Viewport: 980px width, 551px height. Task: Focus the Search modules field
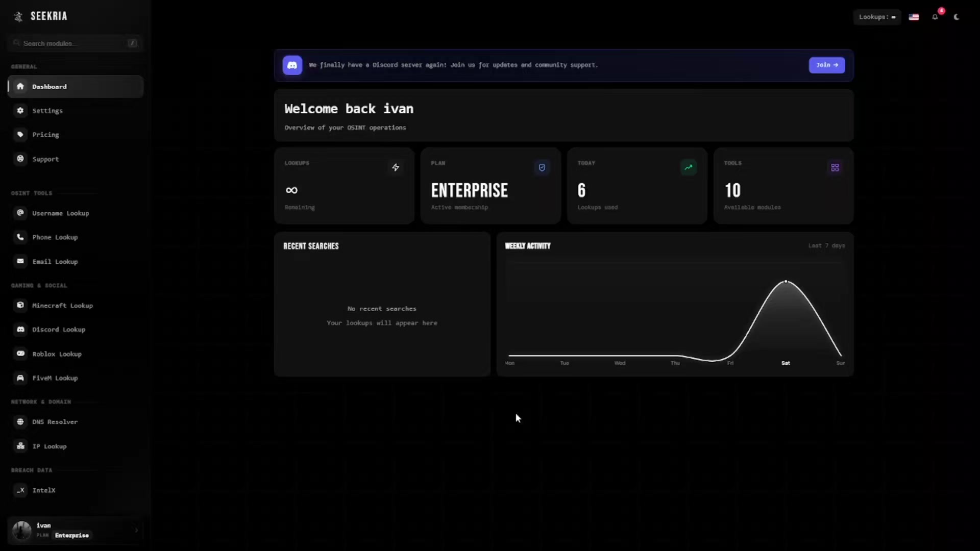(x=76, y=43)
